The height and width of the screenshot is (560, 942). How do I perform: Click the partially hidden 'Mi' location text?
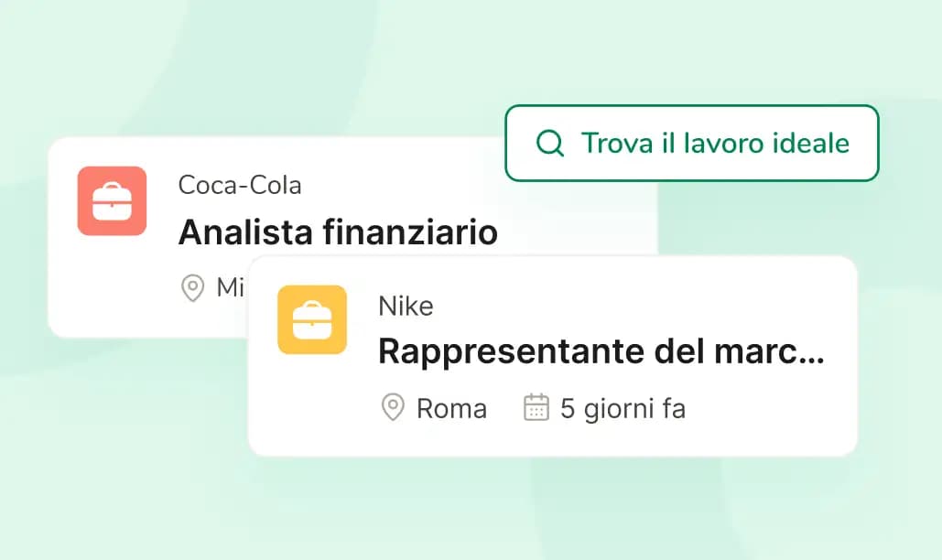230,287
